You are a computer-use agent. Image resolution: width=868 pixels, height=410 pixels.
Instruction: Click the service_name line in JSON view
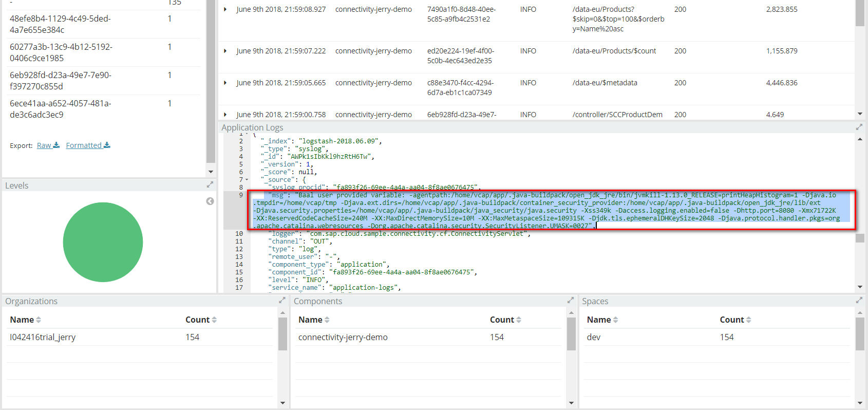334,287
